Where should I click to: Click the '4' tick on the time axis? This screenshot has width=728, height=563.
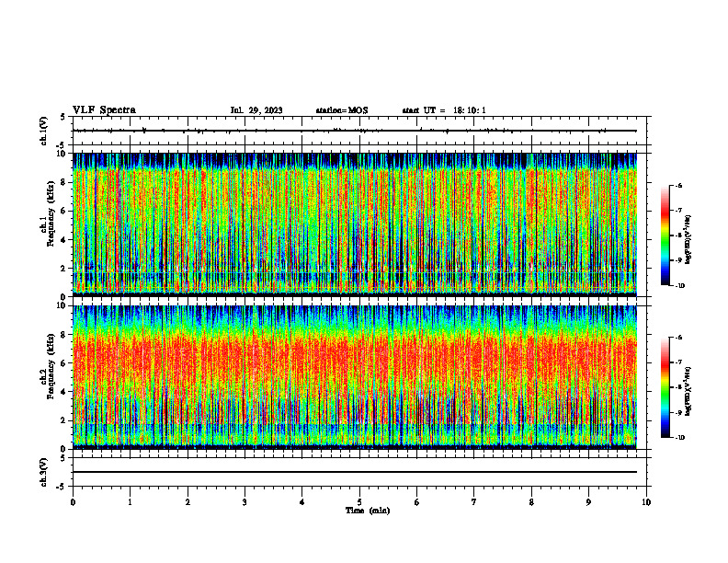302,502
